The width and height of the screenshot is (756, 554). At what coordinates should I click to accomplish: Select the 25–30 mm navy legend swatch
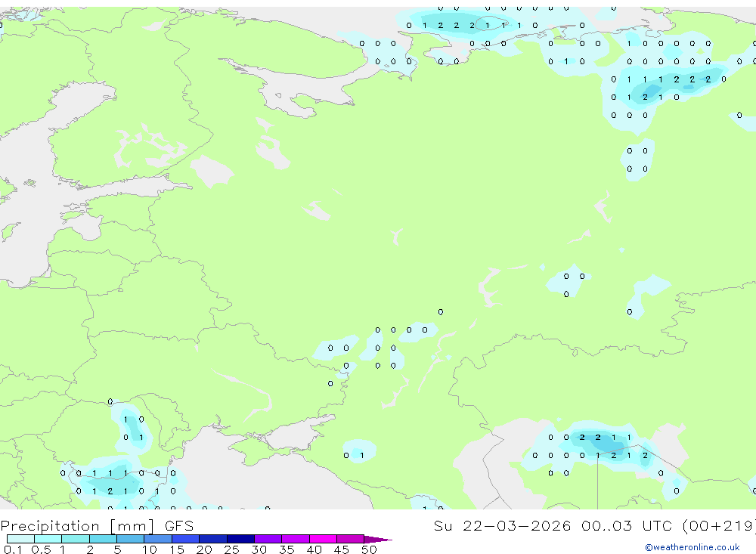[x=240, y=539]
